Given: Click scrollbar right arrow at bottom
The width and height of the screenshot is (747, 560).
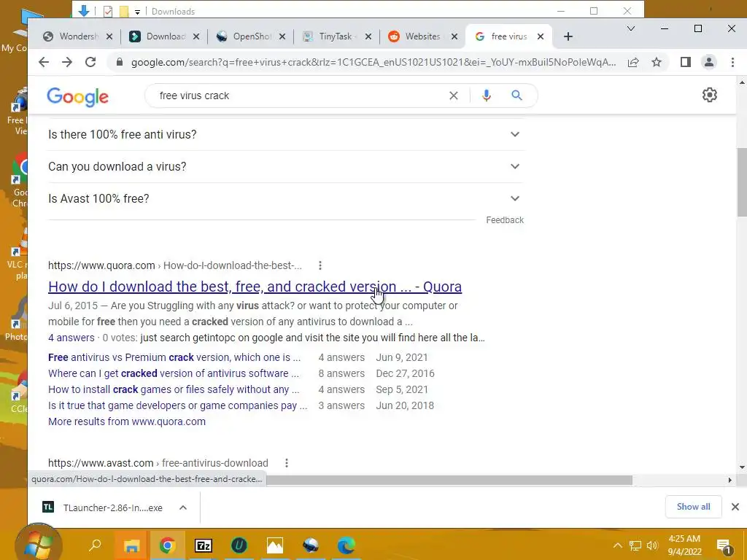Looking at the screenshot, I should (x=729, y=480).
